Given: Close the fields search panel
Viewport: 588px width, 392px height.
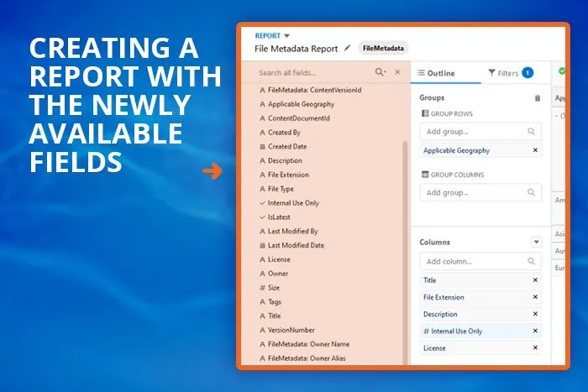Looking at the screenshot, I should coord(397,72).
